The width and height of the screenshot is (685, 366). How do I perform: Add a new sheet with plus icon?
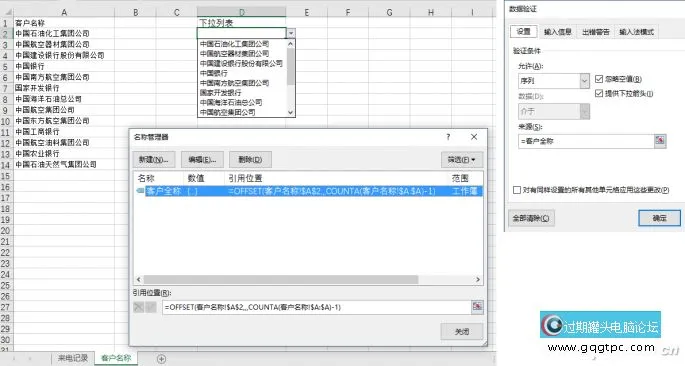click(x=161, y=359)
